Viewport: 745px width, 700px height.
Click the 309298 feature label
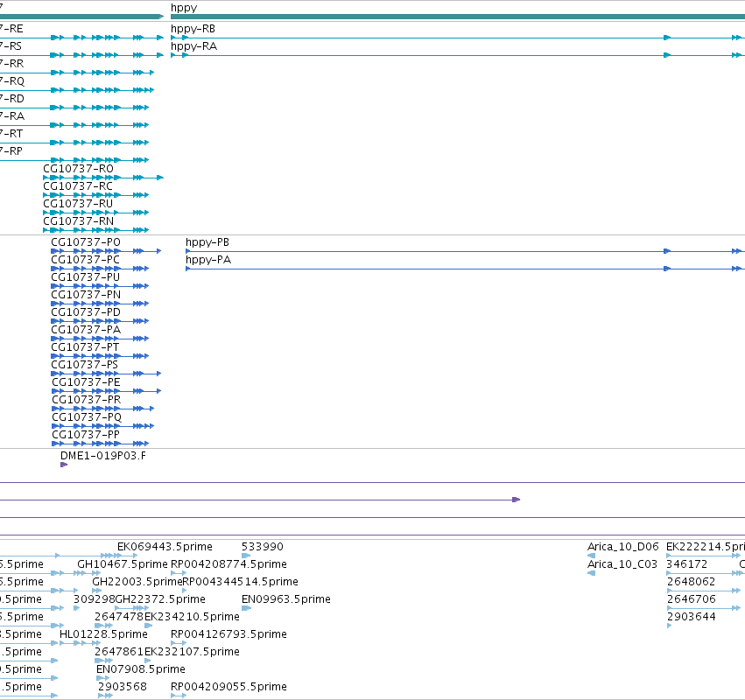(x=94, y=599)
